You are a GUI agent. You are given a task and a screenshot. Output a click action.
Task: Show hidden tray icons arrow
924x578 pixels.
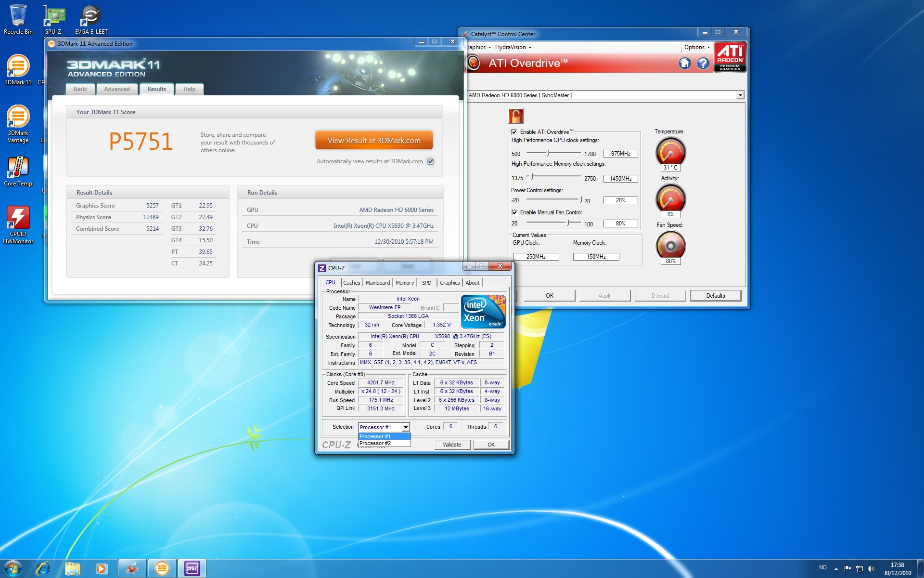pos(836,569)
